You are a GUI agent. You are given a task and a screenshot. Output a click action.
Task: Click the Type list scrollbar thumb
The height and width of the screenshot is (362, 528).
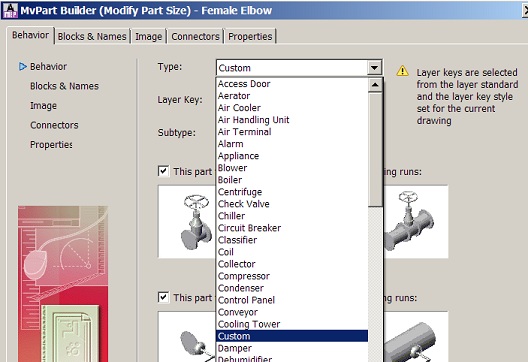375,150
